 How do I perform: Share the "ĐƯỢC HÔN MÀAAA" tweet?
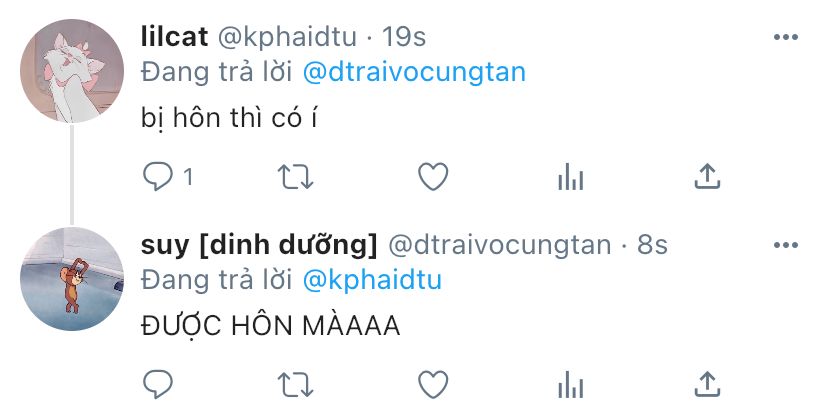[x=707, y=384]
